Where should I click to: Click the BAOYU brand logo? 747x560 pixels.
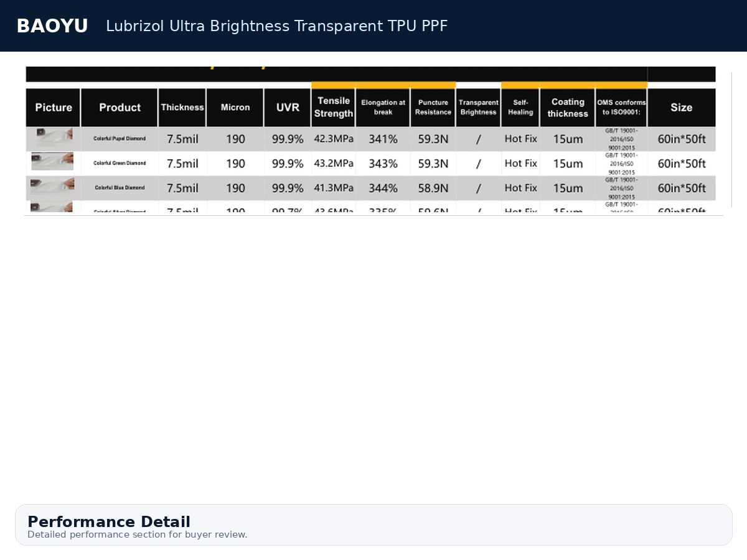(x=52, y=26)
